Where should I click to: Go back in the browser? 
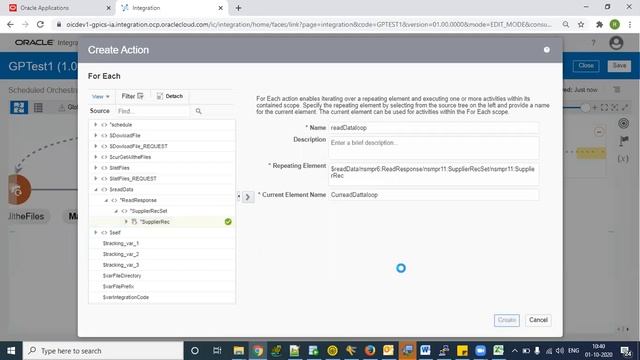tap(10, 24)
